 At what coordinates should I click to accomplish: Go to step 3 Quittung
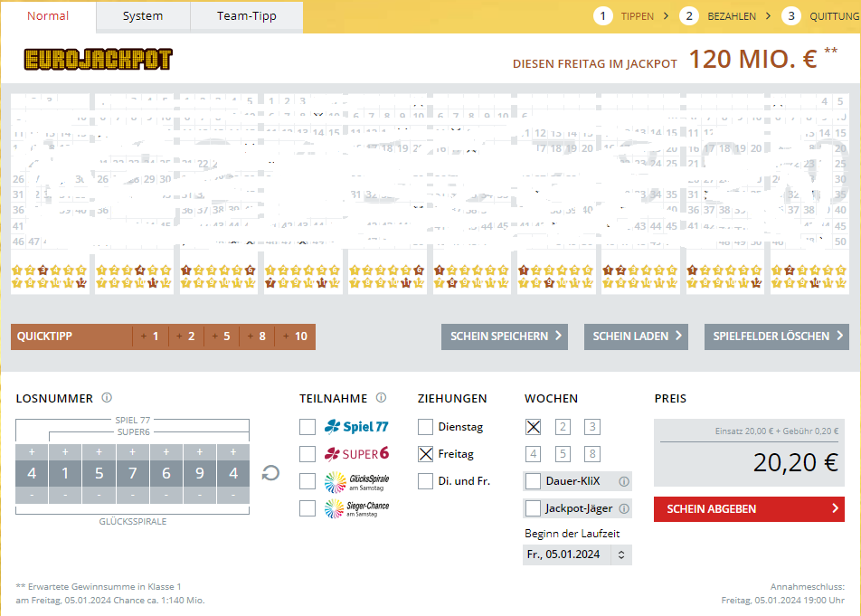pyautogui.click(x=821, y=16)
